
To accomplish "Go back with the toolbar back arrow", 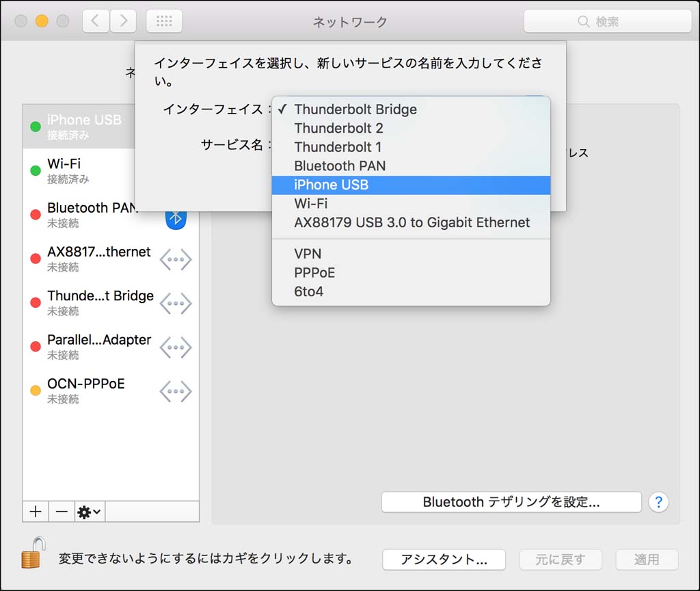I will (96, 21).
